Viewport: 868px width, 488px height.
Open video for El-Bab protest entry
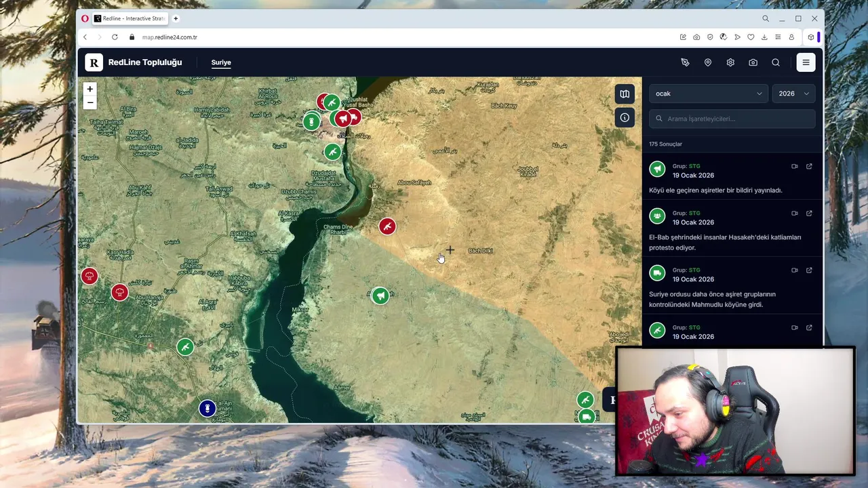click(x=795, y=213)
